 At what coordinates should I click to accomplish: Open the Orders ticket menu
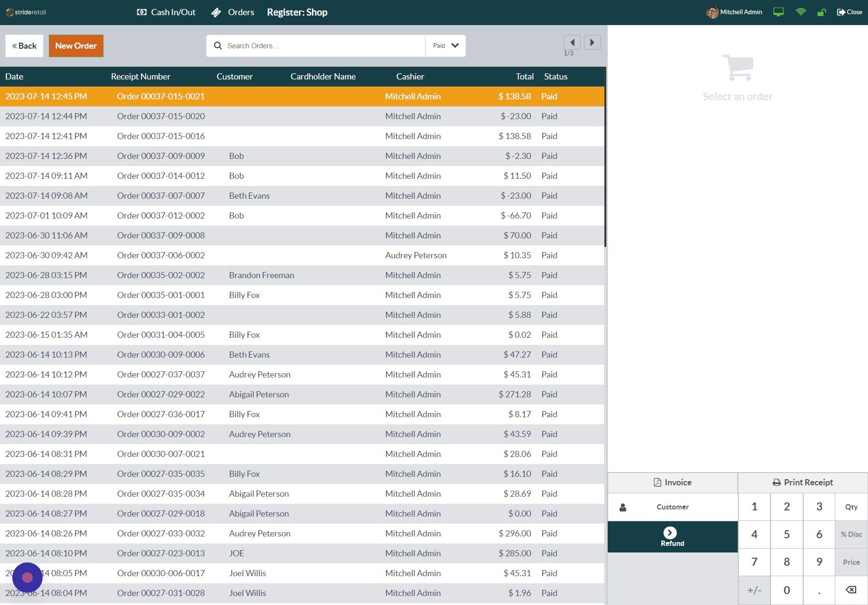pyautogui.click(x=232, y=12)
